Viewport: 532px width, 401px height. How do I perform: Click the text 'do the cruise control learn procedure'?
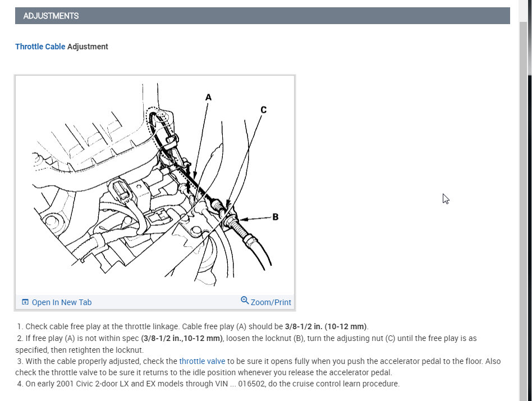coord(333,384)
